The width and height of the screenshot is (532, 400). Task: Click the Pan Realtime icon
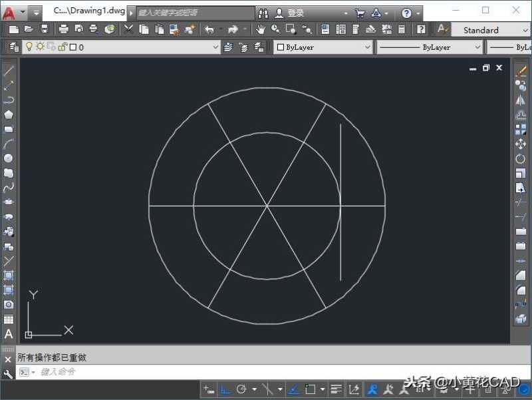(259, 29)
